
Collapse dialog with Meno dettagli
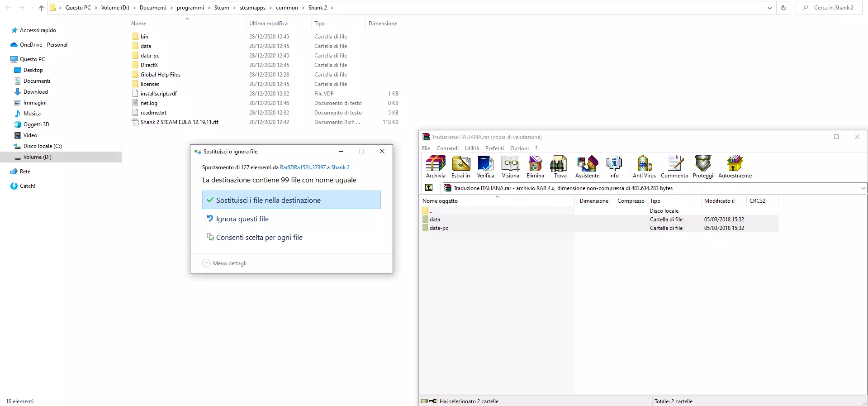(x=224, y=263)
